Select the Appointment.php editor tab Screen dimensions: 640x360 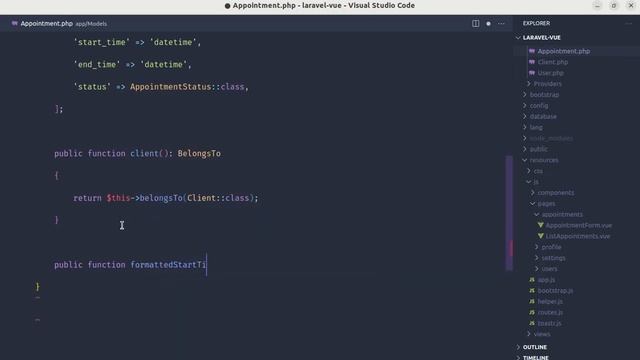pyautogui.click(x=59, y=24)
